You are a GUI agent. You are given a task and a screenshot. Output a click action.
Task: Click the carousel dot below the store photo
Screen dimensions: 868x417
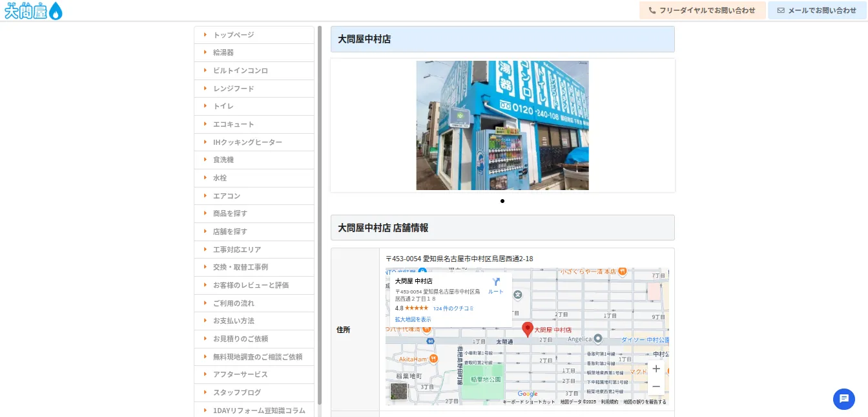(502, 201)
